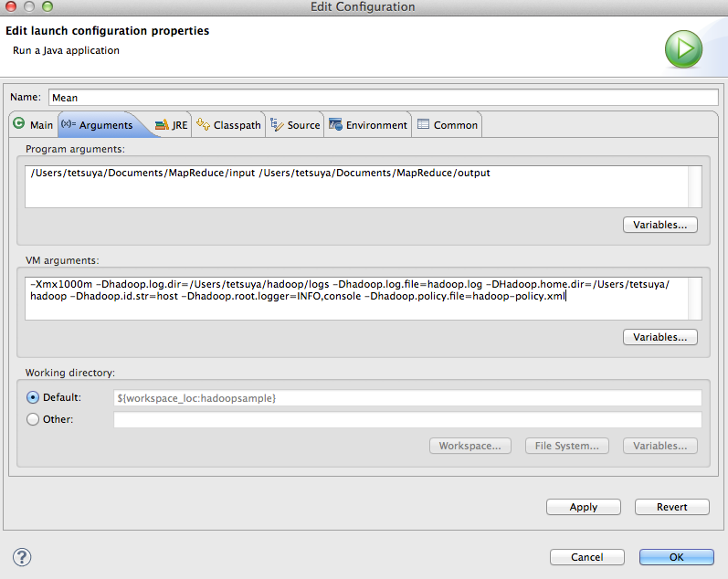This screenshot has width=728, height=579.
Task: Go to the Common tab
Action: pyautogui.click(x=448, y=125)
